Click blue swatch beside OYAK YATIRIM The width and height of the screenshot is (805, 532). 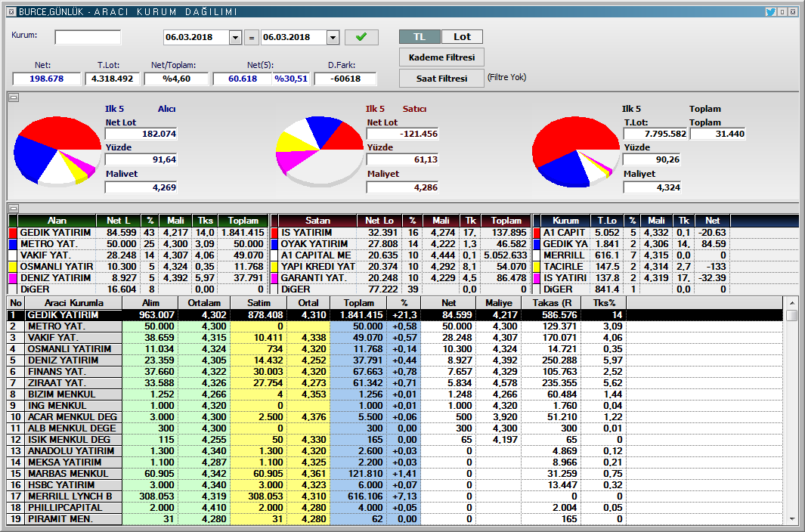click(x=274, y=244)
